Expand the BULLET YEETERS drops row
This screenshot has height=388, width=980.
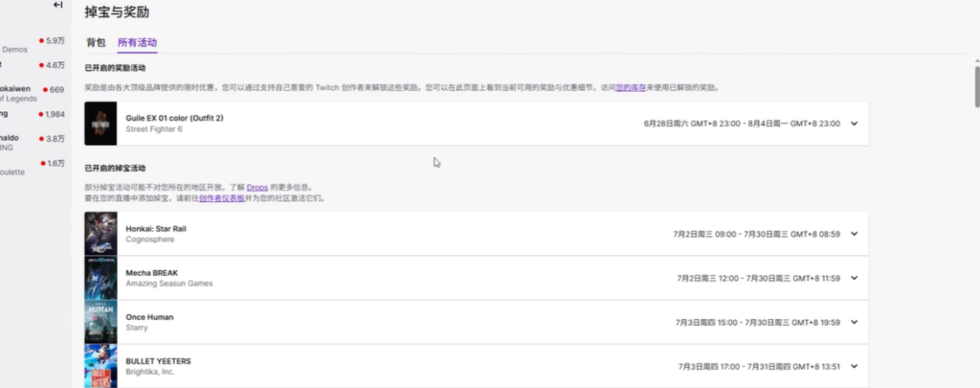855,366
